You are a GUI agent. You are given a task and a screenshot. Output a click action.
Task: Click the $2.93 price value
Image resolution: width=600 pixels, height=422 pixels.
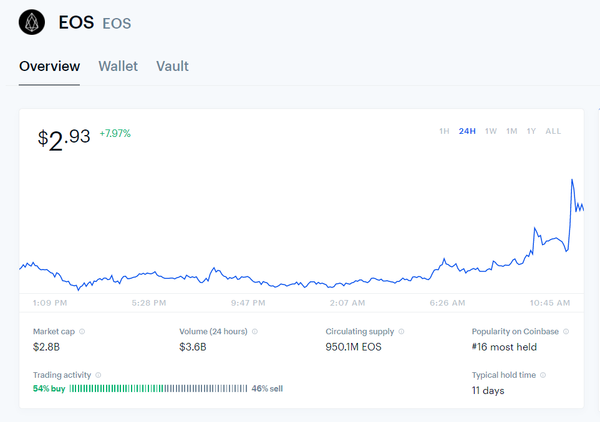click(x=64, y=138)
